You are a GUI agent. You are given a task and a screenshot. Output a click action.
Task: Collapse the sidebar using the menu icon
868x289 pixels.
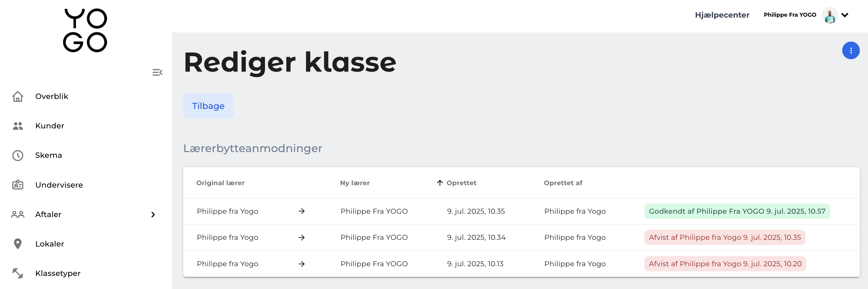point(157,72)
